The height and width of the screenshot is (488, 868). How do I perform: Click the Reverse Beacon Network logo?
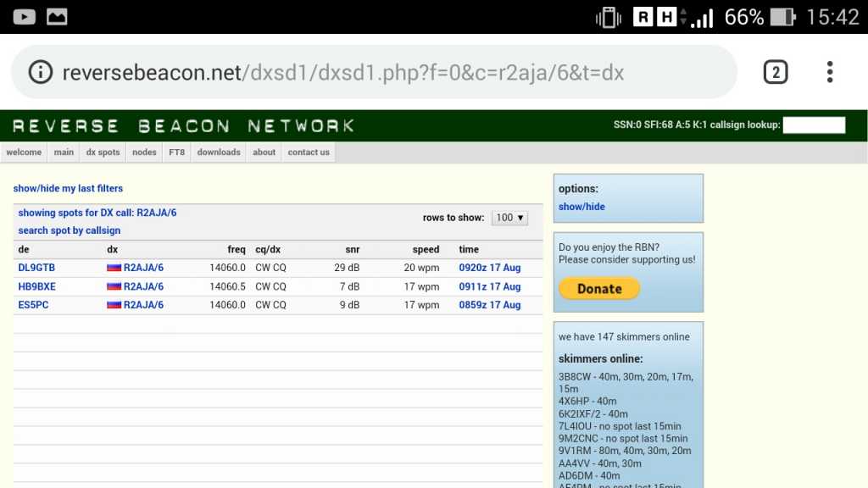tap(183, 126)
